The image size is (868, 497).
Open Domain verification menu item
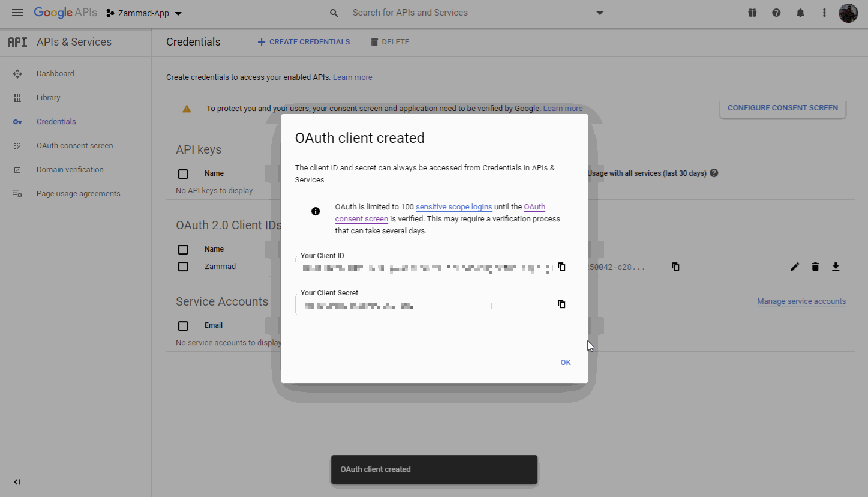70,170
